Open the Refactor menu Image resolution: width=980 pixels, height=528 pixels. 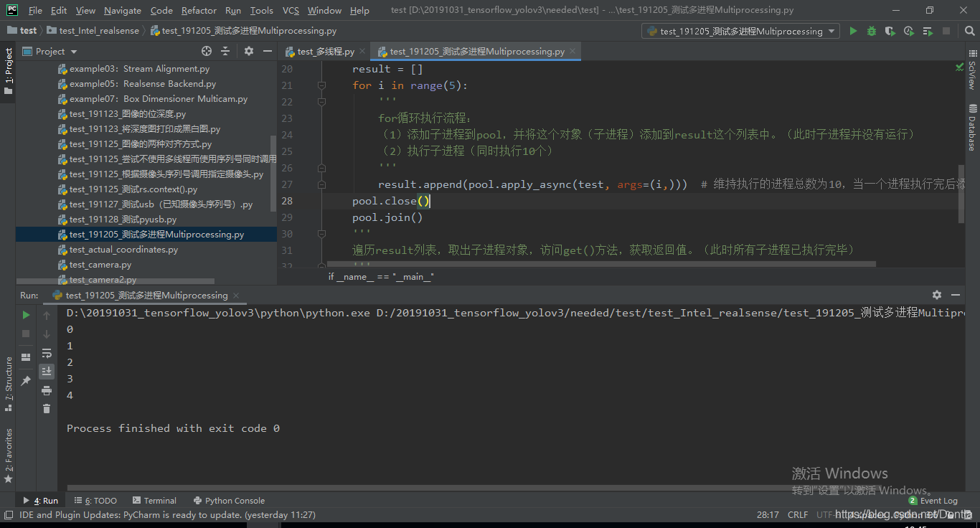199,10
